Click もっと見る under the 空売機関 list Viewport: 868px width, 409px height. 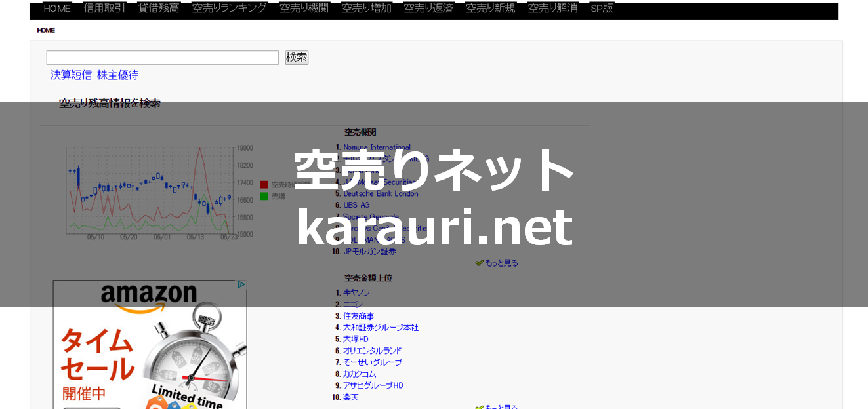[x=501, y=263]
